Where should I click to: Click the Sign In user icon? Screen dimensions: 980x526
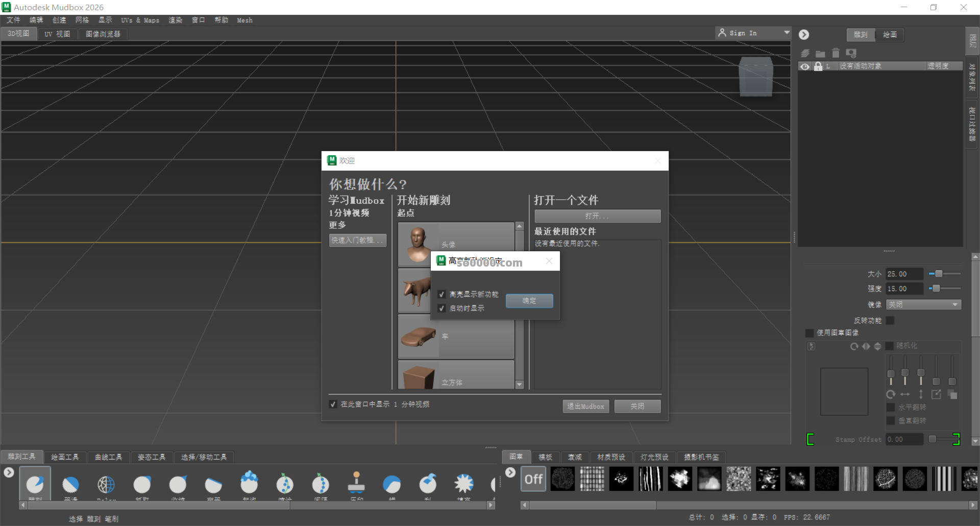(722, 33)
